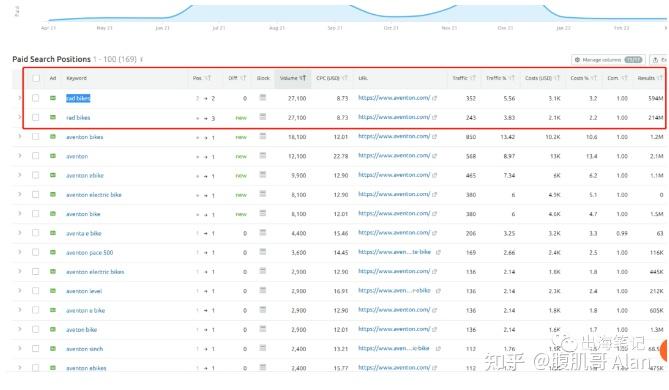Open SERP block icon in aventon ebike row

pyautogui.click(x=263, y=175)
